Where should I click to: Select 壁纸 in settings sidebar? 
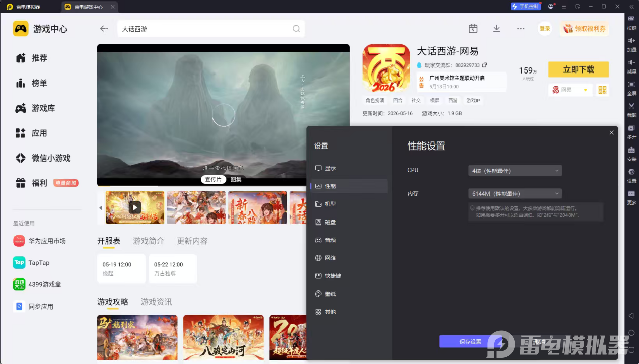coord(349,294)
